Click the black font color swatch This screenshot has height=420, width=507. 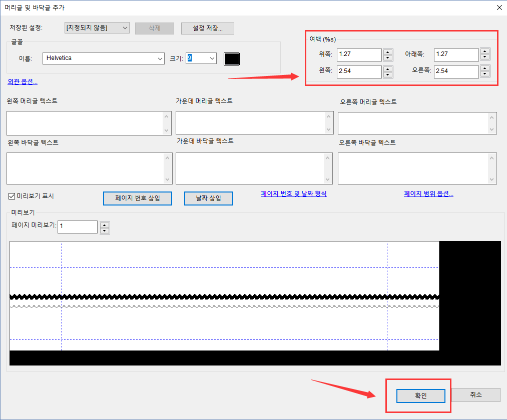tap(231, 58)
